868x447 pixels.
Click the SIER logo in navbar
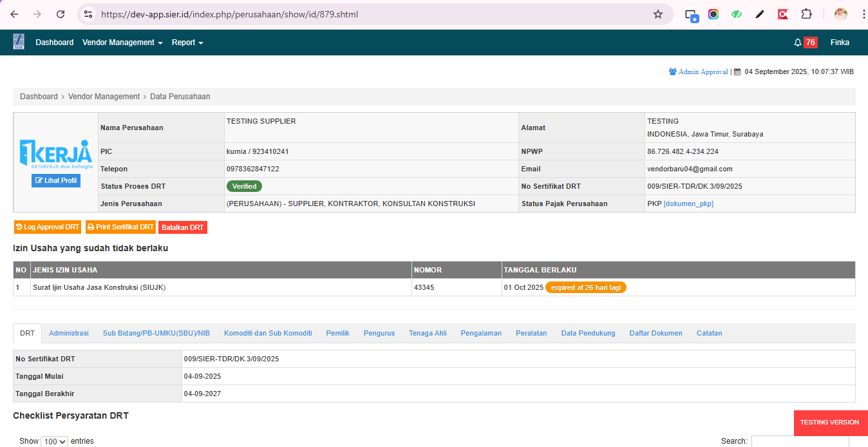coord(19,42)
